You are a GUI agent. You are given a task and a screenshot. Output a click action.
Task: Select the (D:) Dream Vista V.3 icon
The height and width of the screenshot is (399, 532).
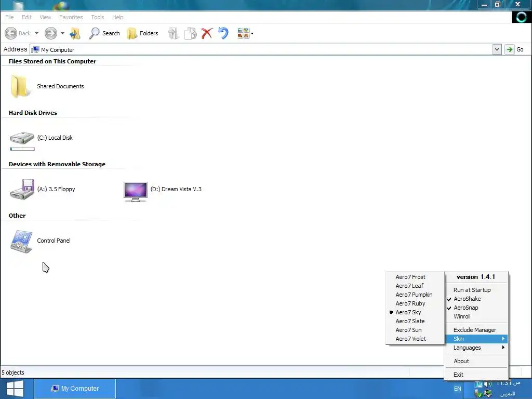(x=136, y=192)
